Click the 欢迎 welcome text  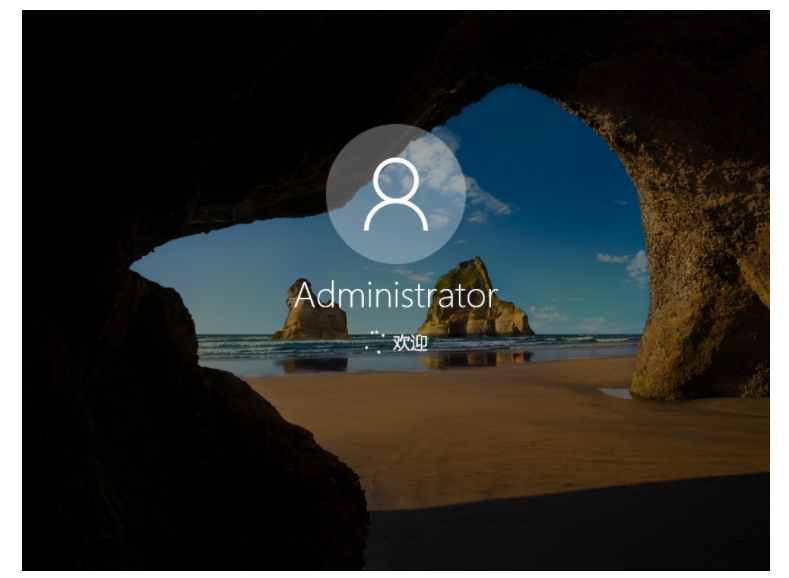point(410,343)
